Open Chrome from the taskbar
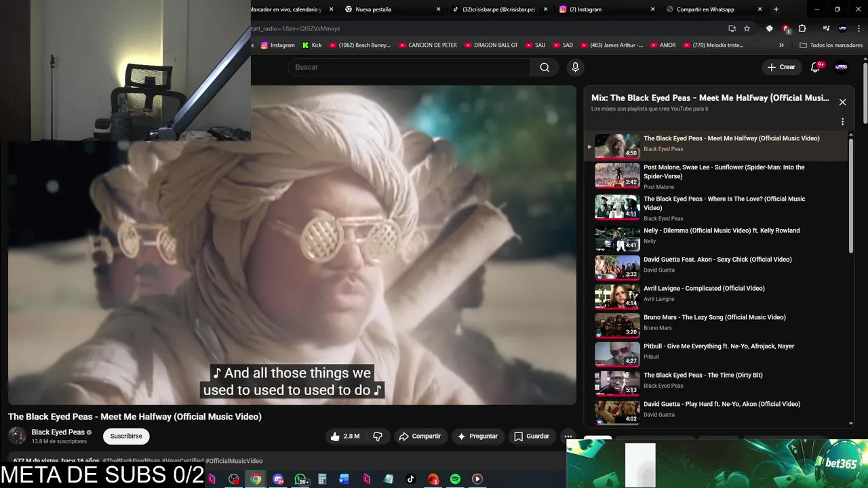 256,479
